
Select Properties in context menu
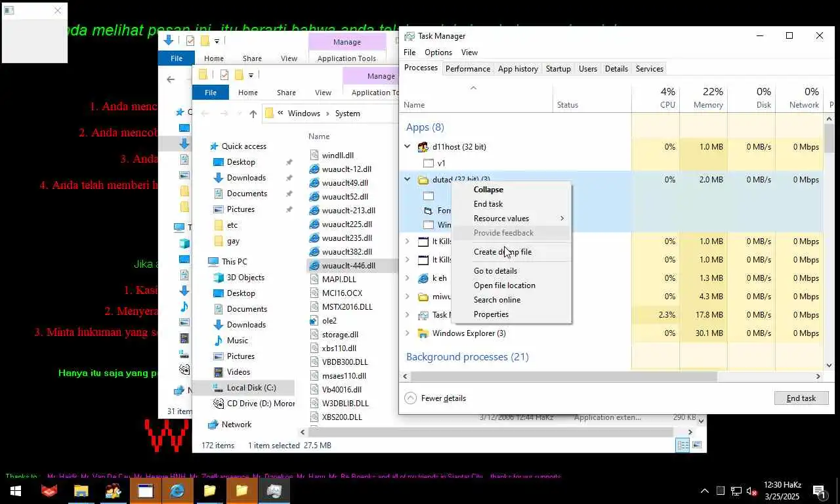[512, 314]
